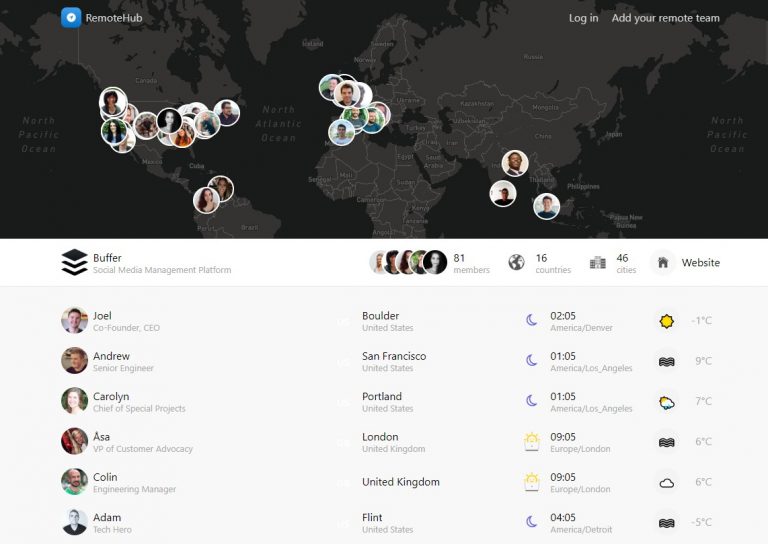Click the name Colin

tap(105, 477)
